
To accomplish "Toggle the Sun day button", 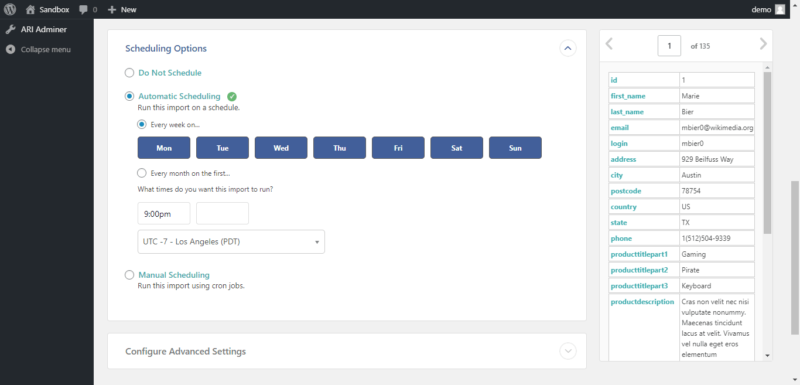I will (x=515, y=148).
